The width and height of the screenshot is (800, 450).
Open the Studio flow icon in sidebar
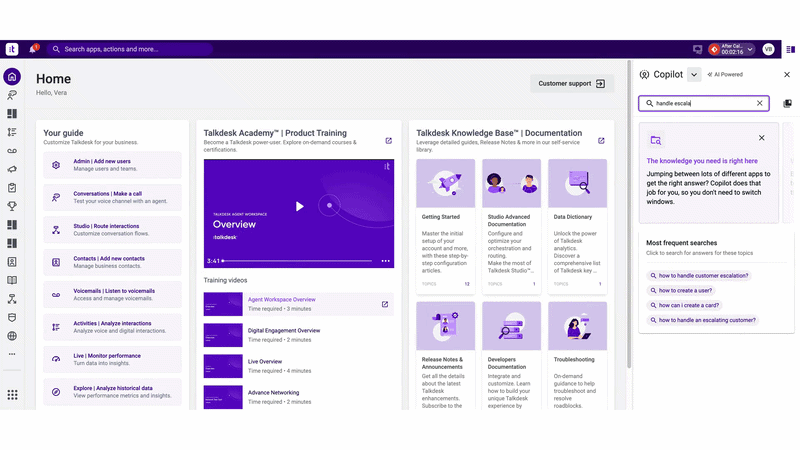tap(12, 299)
